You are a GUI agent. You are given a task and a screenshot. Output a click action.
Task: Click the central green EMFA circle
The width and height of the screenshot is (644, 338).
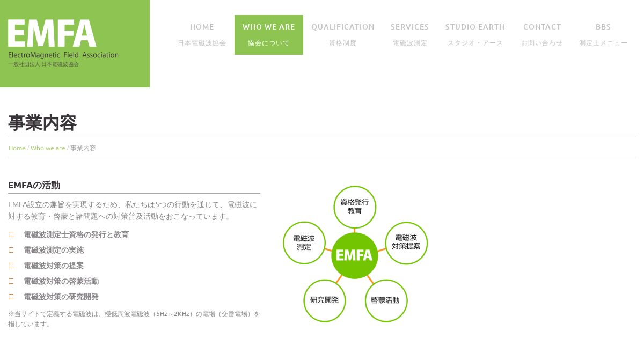[355, 255]
